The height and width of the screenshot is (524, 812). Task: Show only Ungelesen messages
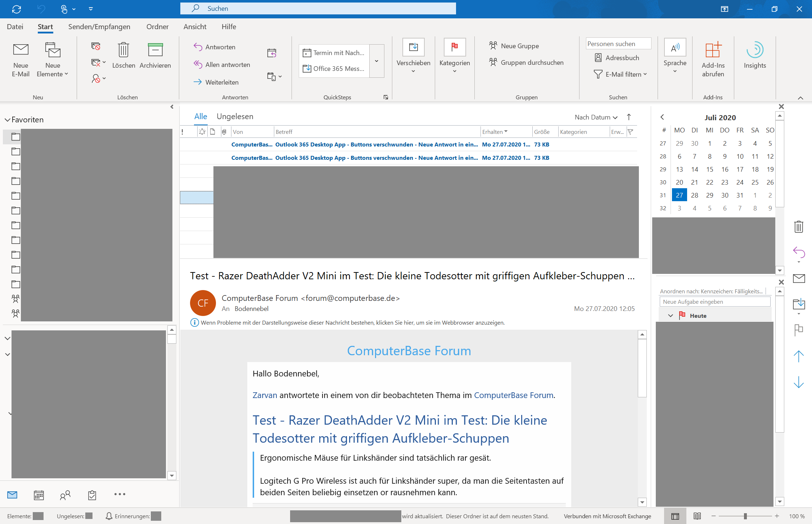pos(235,117)
